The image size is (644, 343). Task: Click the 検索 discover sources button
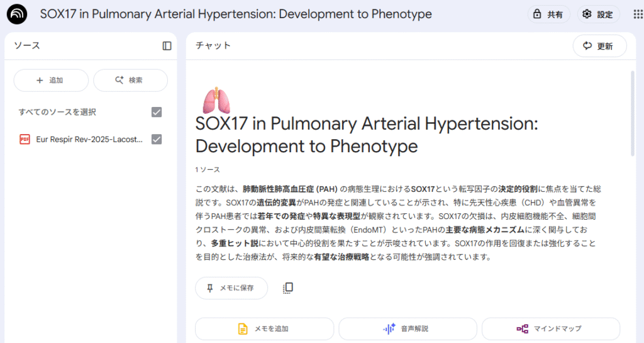click(130, 81)
